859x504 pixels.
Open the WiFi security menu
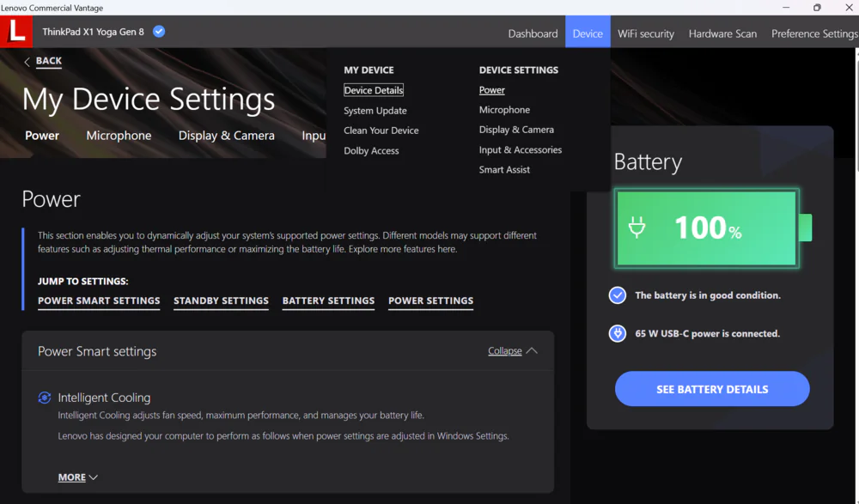pos(646,33)
